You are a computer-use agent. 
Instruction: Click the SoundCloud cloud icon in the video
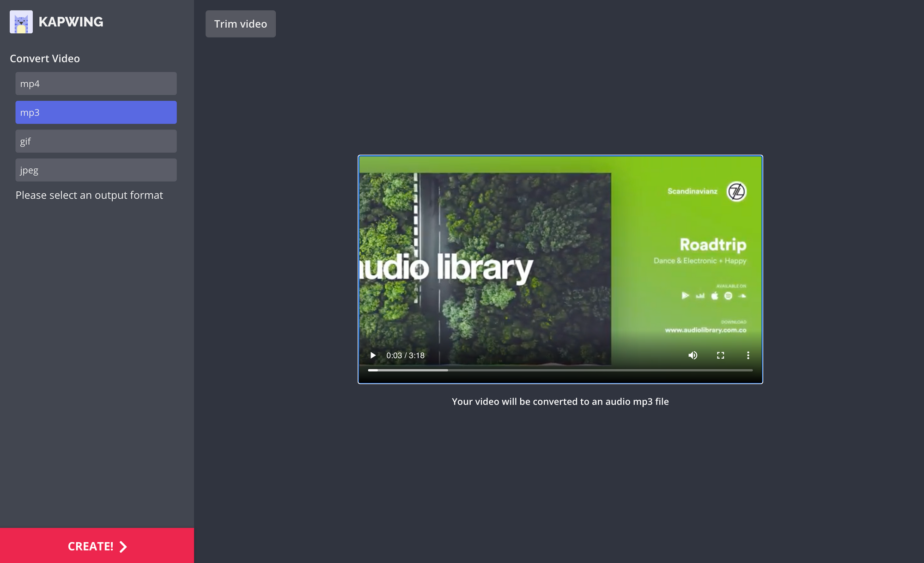(742, 296)
